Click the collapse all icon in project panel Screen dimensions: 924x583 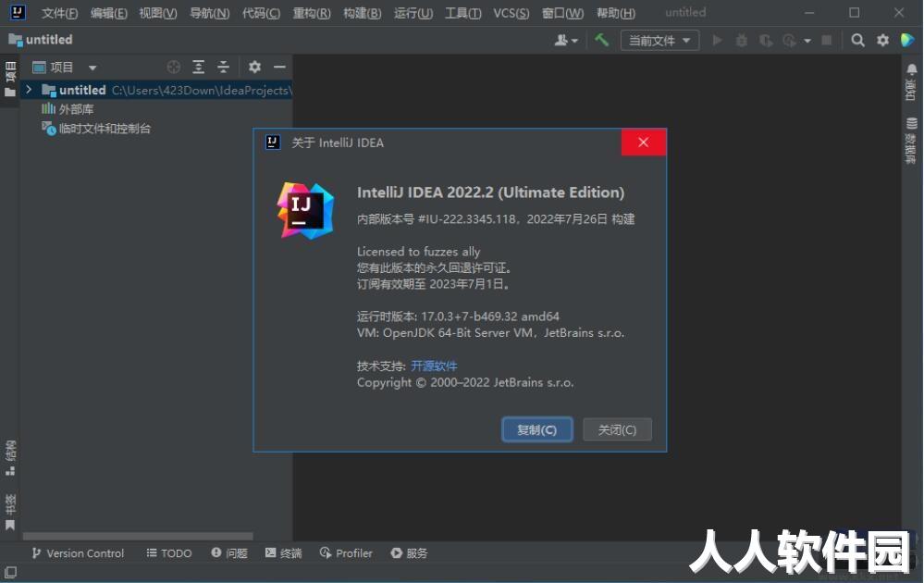223,68
